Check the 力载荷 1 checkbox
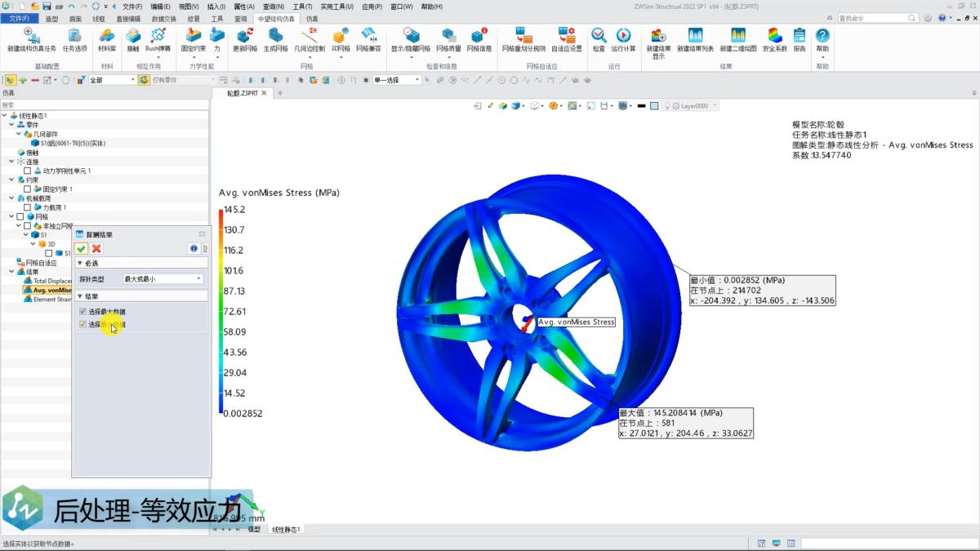The width and height of the screenshot is (980, 551). coord(27,207)
